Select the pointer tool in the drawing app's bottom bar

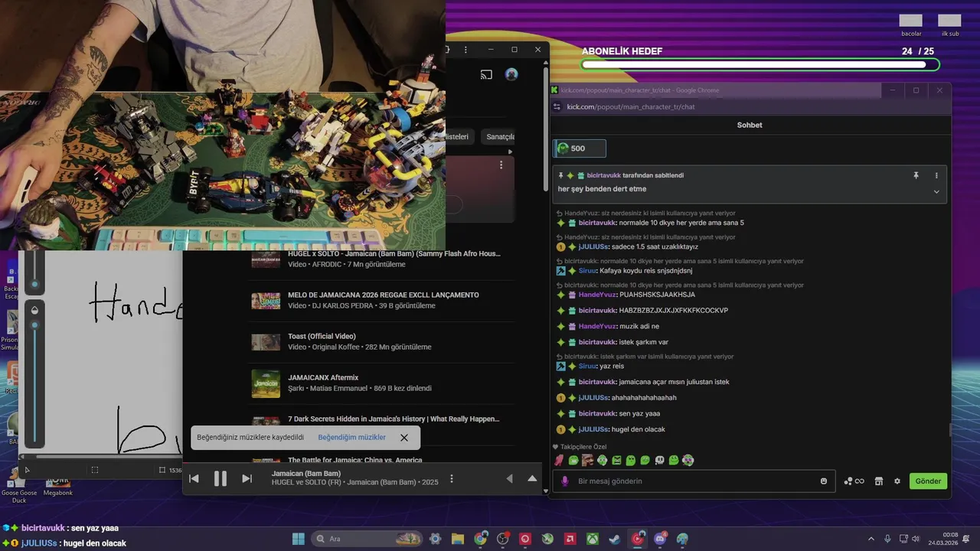coord(27,470)
